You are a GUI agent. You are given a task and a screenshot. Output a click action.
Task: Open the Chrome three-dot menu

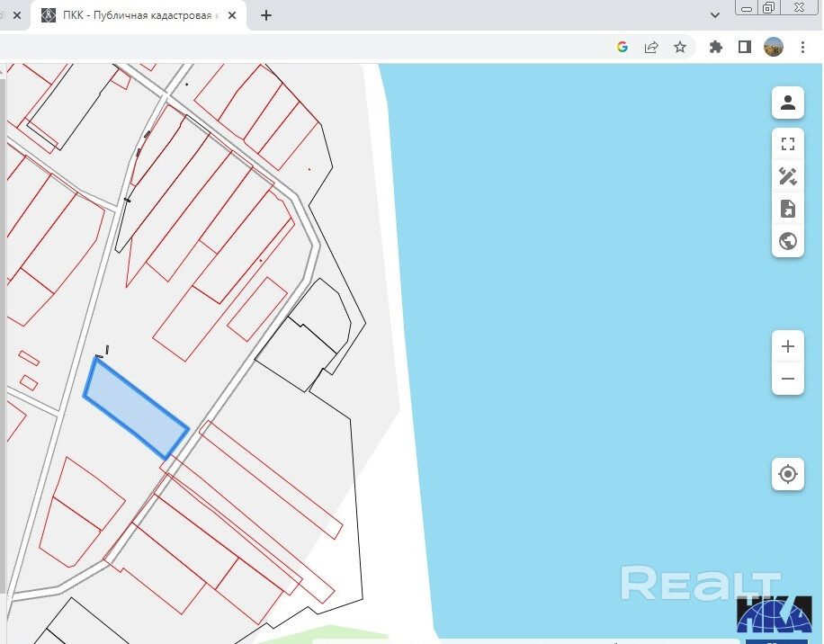point(802,48)
